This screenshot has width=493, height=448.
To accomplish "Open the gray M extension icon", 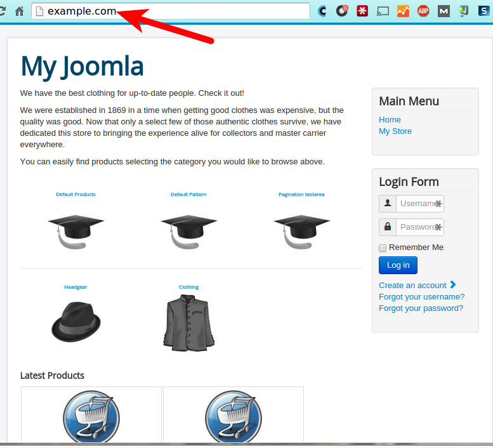I will point(444,11).
